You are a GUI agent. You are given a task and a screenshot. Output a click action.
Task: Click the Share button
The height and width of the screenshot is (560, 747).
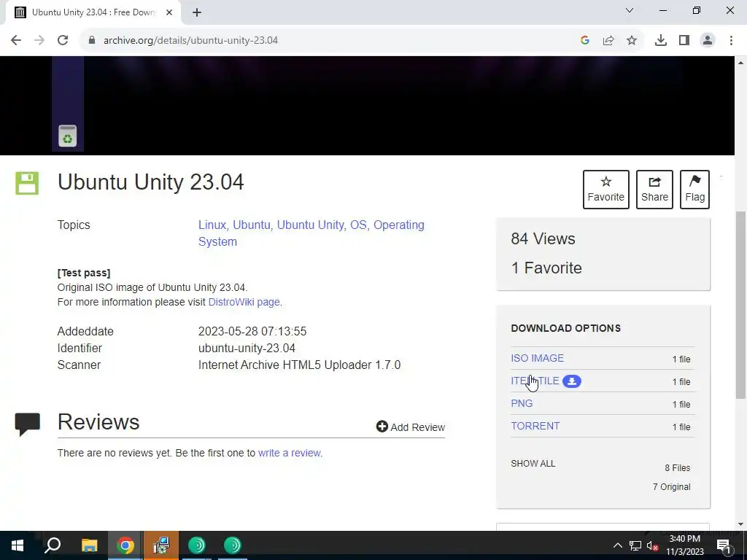654,190
